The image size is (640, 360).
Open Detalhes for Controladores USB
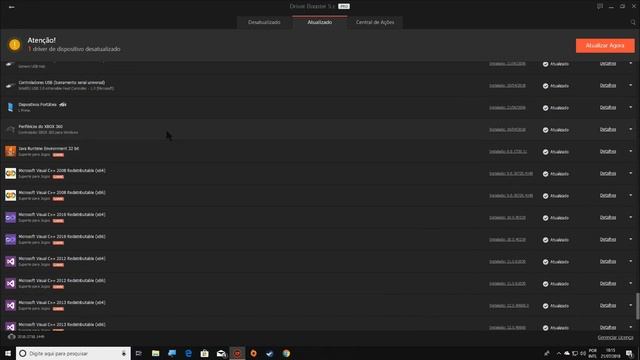click(608, 85)
